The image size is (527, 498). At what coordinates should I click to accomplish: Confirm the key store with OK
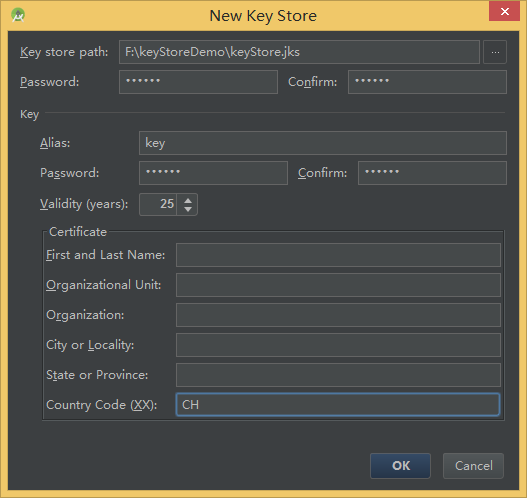(400, 466)
